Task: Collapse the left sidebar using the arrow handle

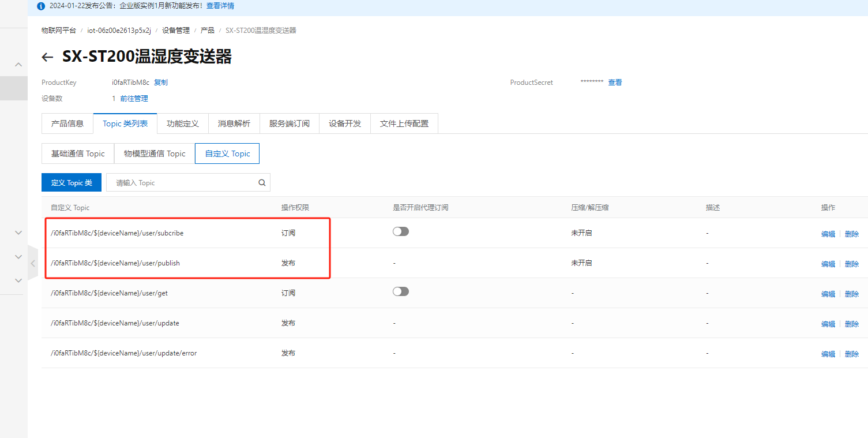Action: [x=33, y=263]
